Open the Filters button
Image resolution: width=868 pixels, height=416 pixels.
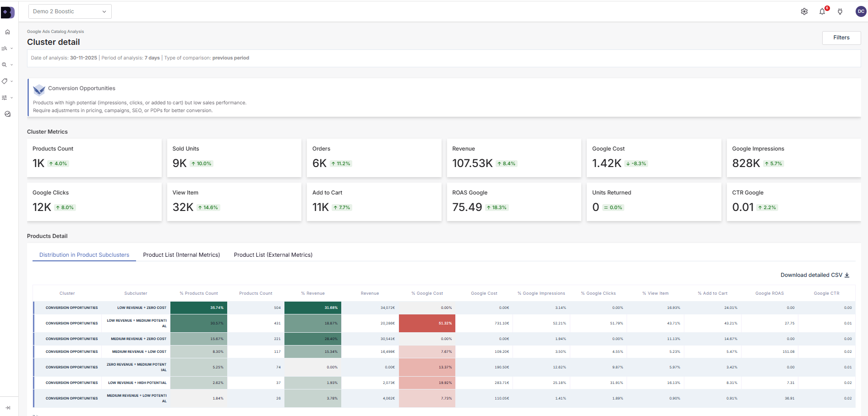(x=841, y=38)
